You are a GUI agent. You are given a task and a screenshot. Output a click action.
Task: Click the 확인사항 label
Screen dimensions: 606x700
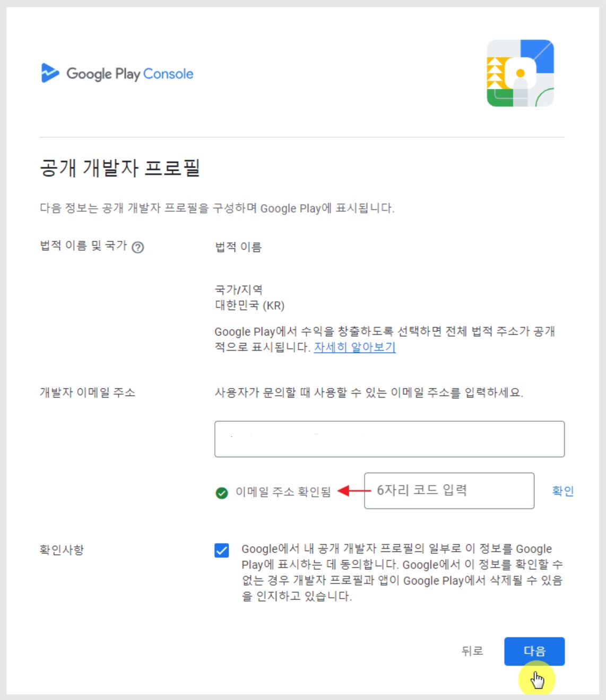click(x=62, y=550)
